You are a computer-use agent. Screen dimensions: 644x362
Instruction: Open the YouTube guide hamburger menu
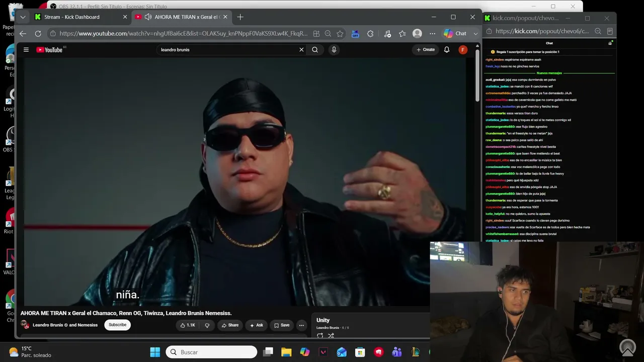tap(26, 50)
